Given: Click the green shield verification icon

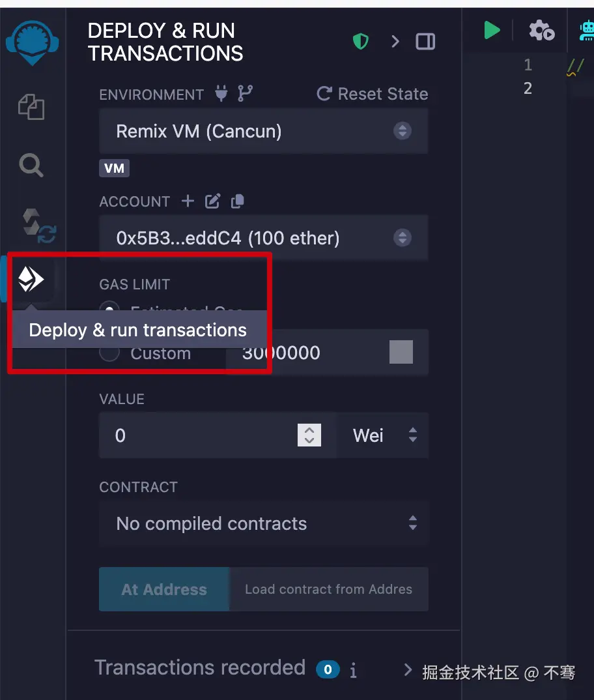Looking at the screenshot, I should click(361, 42).
